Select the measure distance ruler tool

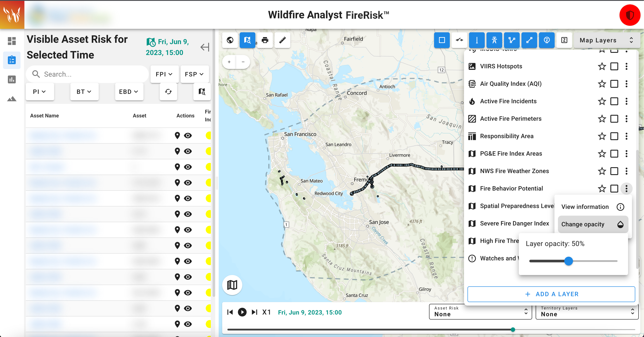pyautogui.click(x=282, y=40)
